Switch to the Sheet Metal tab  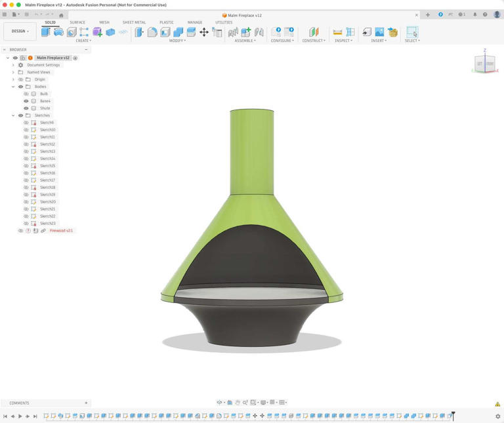[134, 22]
